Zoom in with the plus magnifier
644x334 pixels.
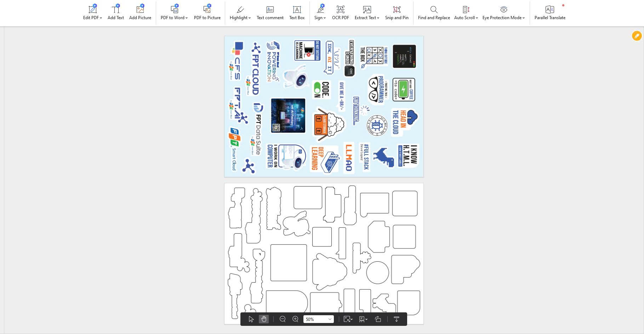[295, 319]
